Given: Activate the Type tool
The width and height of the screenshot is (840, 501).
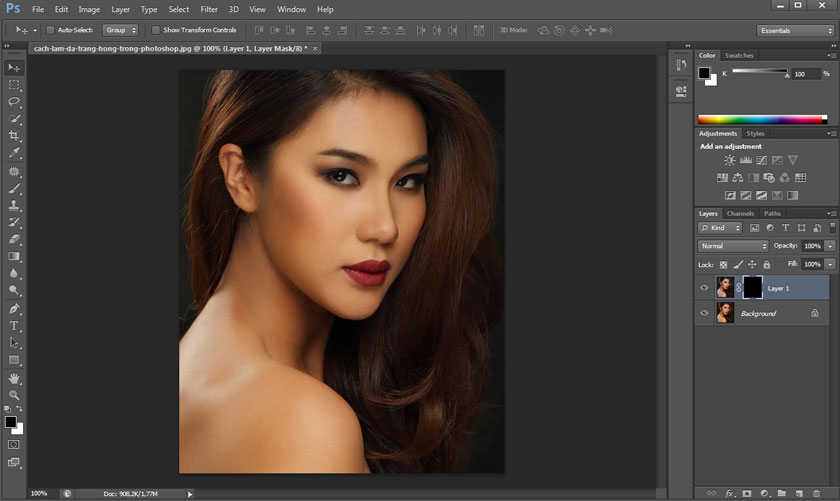Looking at the screenshot, I should coord(14,326).
